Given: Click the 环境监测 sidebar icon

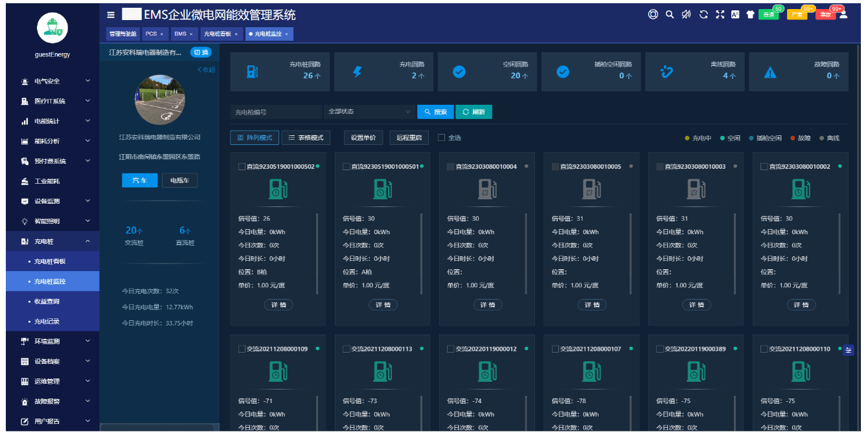Looking at the screenshot, I should [x=25, y=341].
